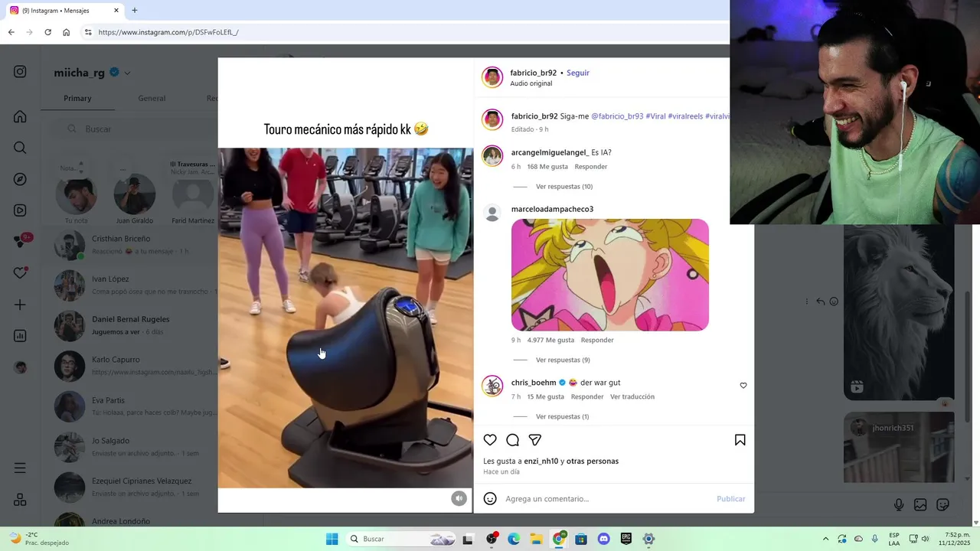Image resolution: width=980 pixels, height=551 pixels.
Task: Save the post with bookmark icon
Action: point(740,440)
